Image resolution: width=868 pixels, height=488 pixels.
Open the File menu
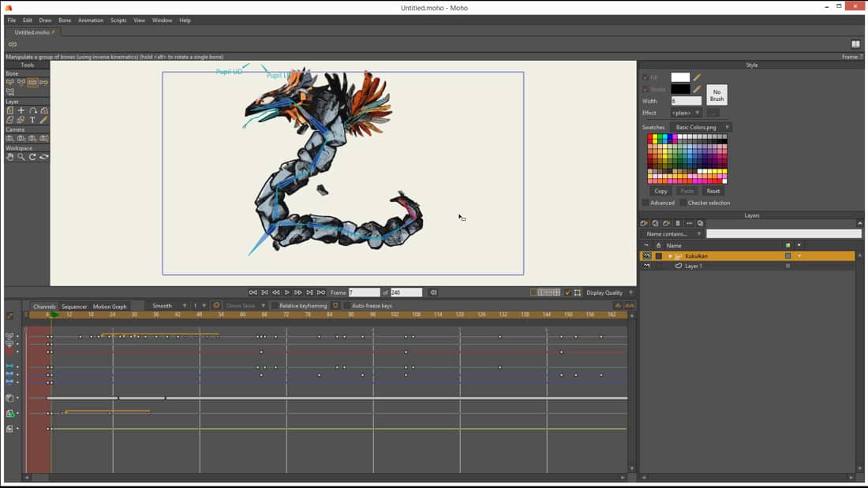(x=12, y=20)
